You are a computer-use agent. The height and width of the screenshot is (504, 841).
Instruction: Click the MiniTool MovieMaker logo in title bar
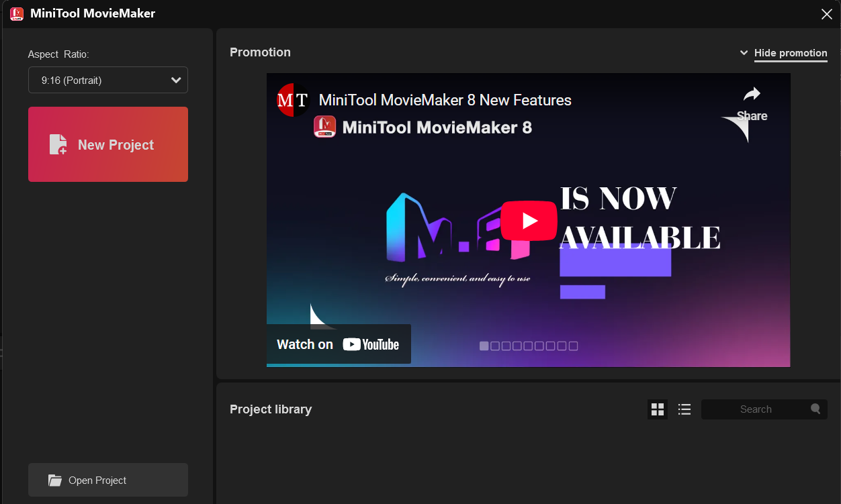point(17,13)
